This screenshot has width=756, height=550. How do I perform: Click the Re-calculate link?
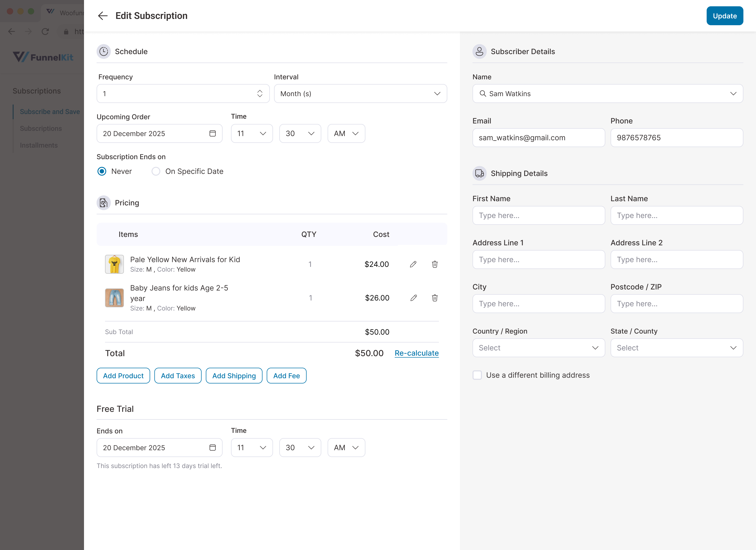click(x=416, y=353)
